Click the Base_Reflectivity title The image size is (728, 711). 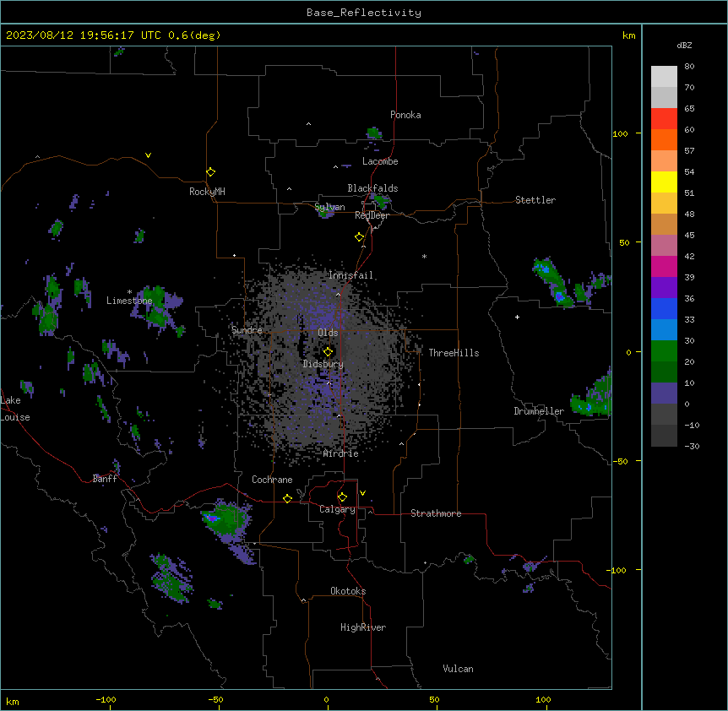(364, 13)
